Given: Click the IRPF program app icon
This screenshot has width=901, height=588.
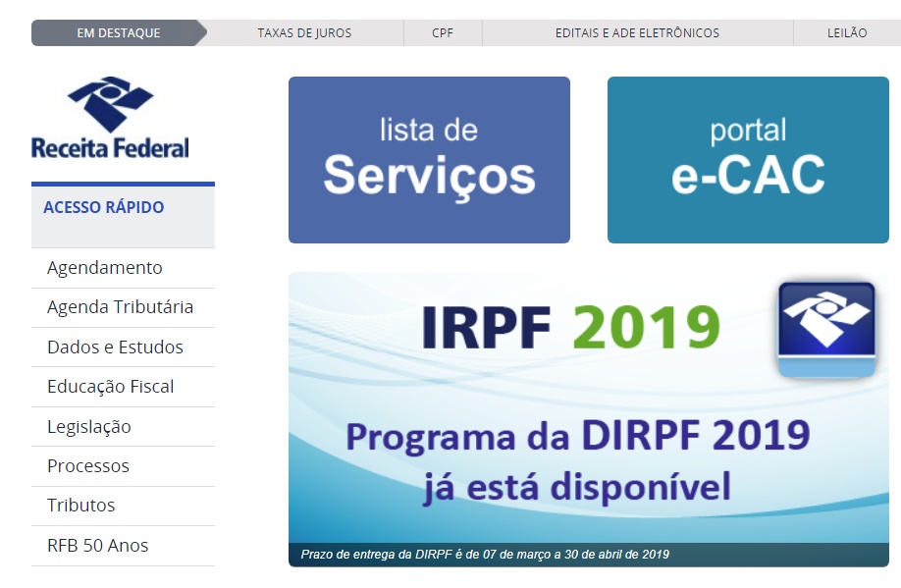Looking at the screenshot, I should (x=826, y=330).
